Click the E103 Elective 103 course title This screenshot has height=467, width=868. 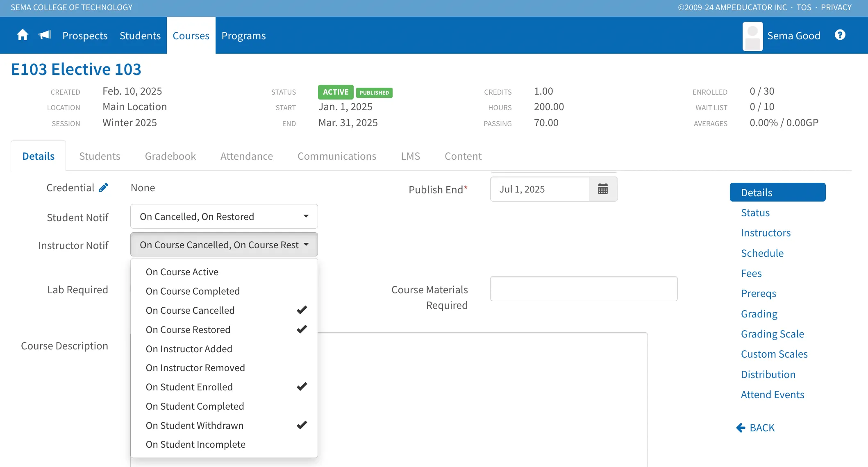point(76,69)
